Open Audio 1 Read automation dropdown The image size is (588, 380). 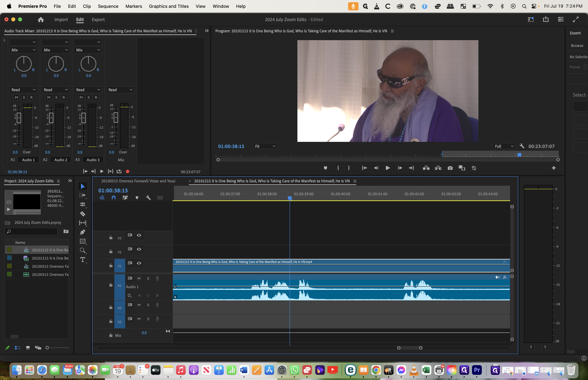pyautogui.click(x=23, y=90)
